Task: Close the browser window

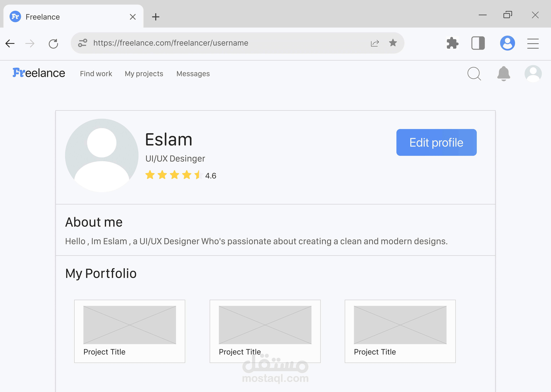Action: coord(535,15)
